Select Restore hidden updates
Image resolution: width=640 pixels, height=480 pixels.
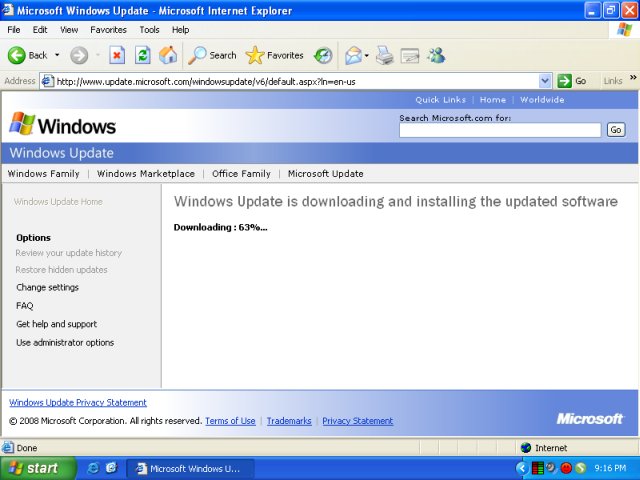point(61,270)
